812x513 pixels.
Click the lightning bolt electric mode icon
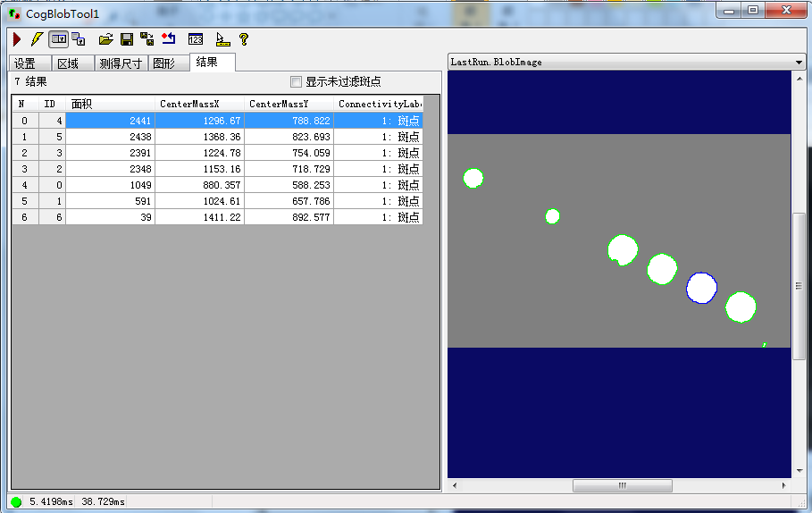37,39
